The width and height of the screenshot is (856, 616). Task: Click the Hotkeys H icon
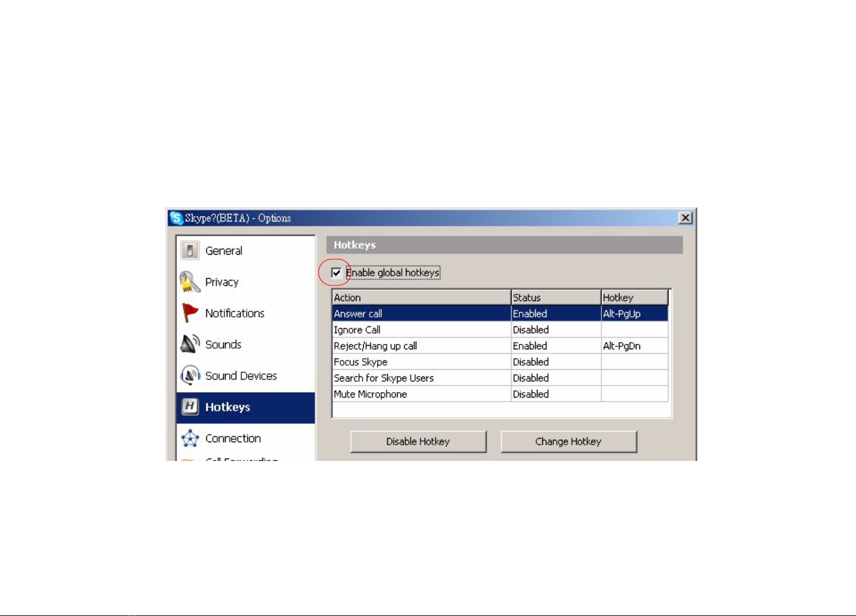pyautogui.click(x=190, y=407)
